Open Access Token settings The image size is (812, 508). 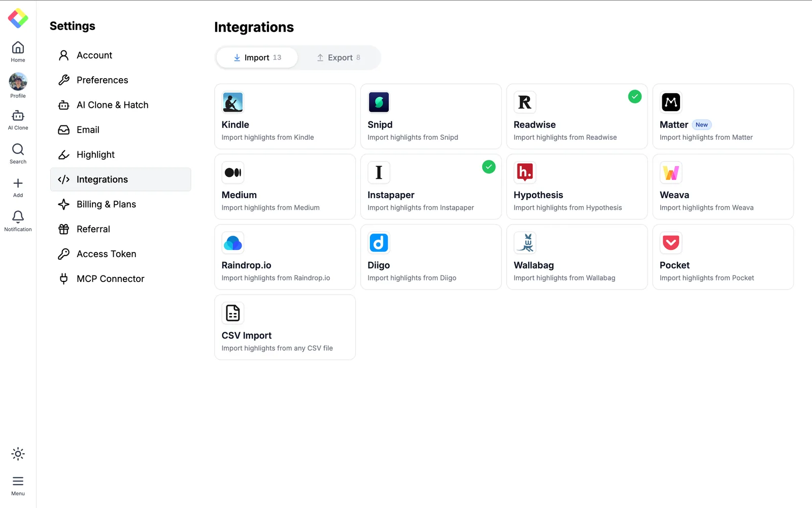[x=121, y=254]
